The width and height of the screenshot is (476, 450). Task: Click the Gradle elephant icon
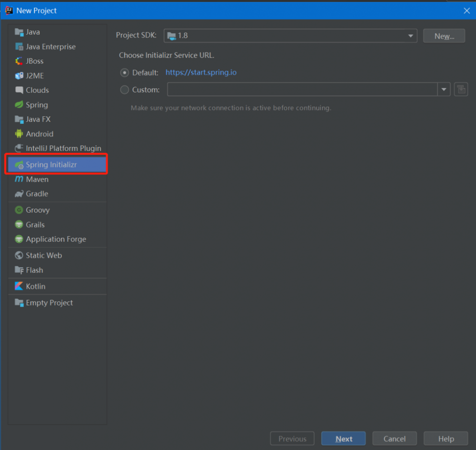point(19,194)
